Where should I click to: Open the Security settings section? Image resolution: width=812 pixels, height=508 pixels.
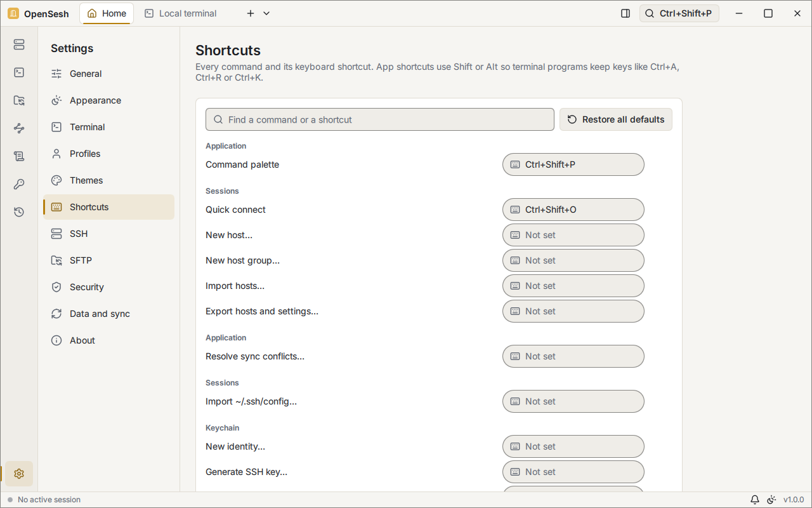[x=108, y=287]
